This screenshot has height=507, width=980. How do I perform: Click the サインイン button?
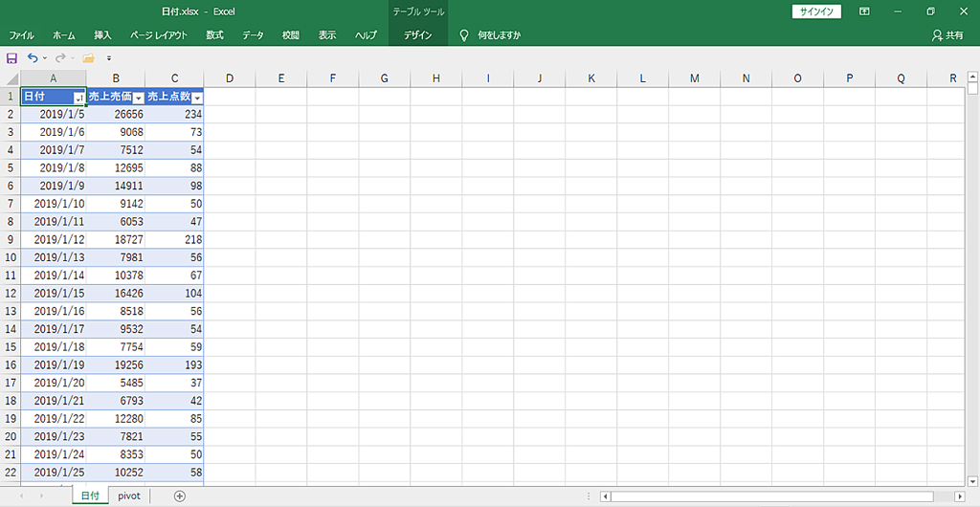[x=816, y=11]
